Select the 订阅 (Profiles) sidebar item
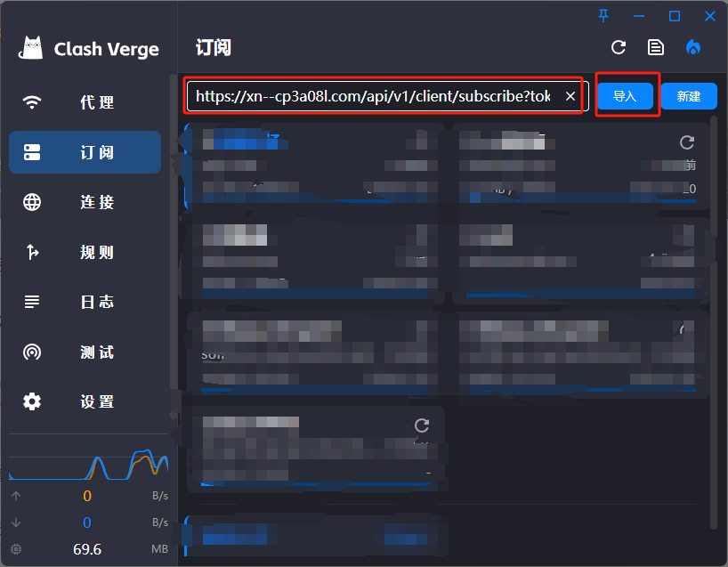This screenshot has height=567, width=728. click(85, 152)
